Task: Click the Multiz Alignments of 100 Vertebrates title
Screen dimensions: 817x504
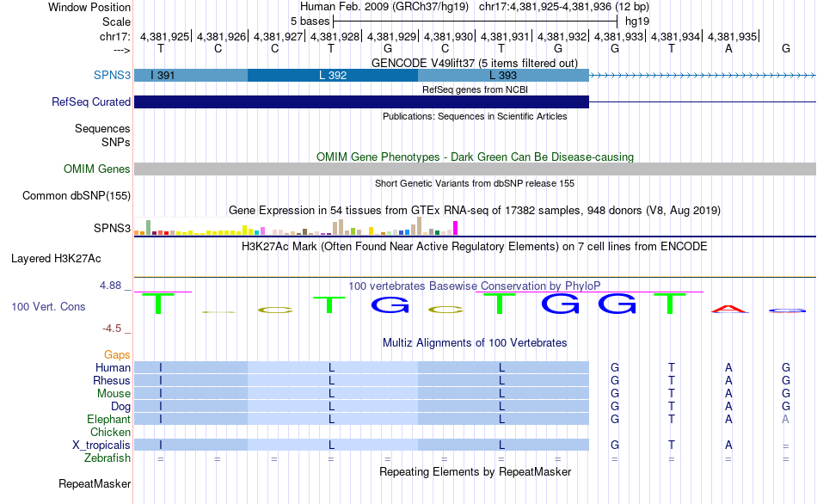Action: click(x=475, y=342)
